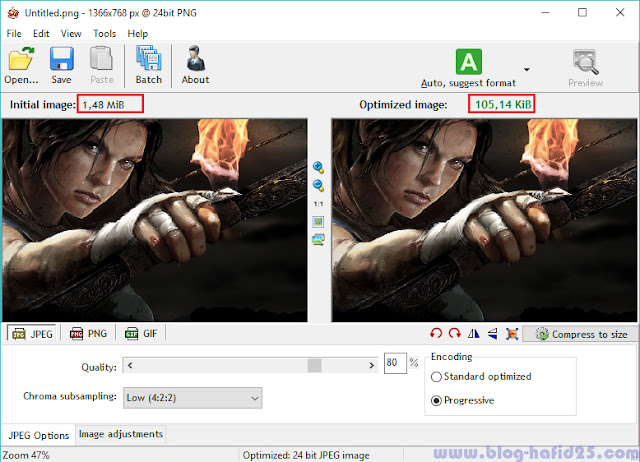Click Quality slider right arrow
Screen dimensions: 640x462
click(x=371, y=365)
